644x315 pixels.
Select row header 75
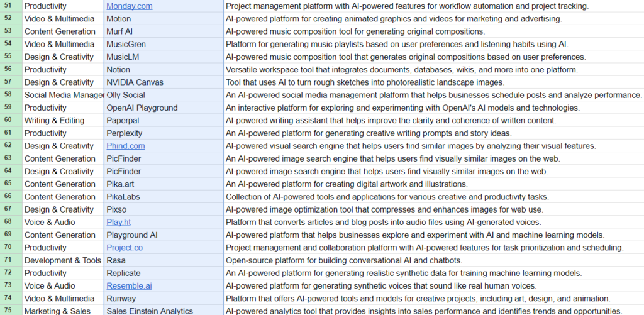11,311
